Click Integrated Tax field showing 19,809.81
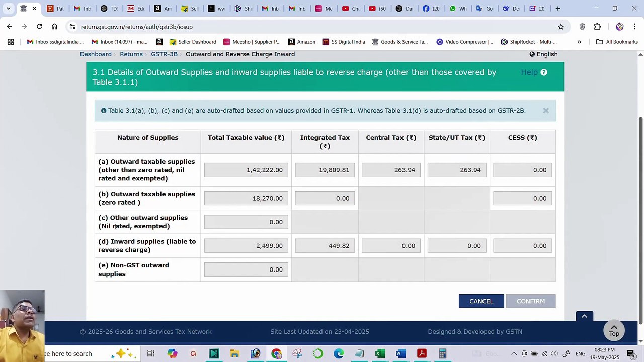Viewport: 644px width, 362px height. tap(325, 170)
